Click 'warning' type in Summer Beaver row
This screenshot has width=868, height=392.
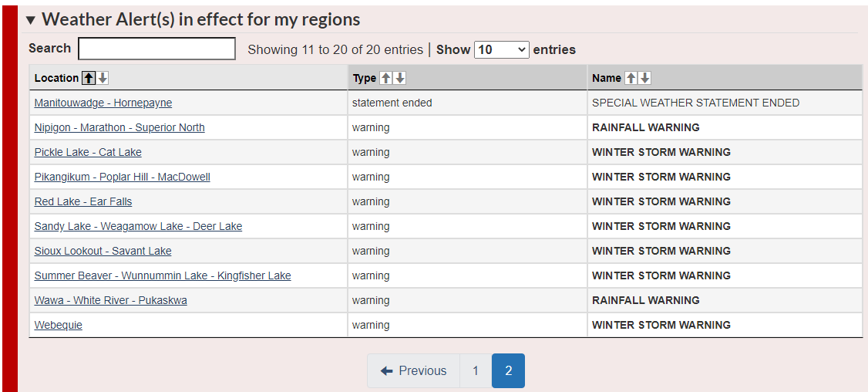click(x=371, y=275)
